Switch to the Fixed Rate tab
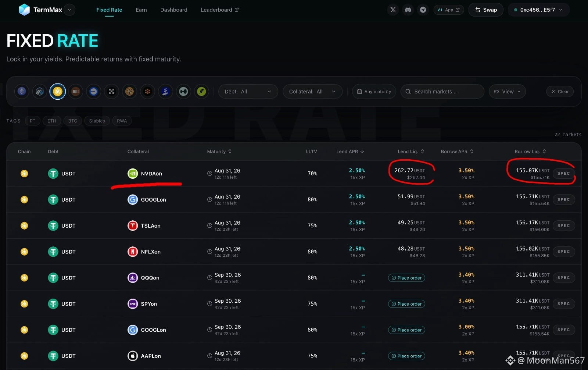The width and height of the screenshot is (588, 370). (x=109, y=10)
